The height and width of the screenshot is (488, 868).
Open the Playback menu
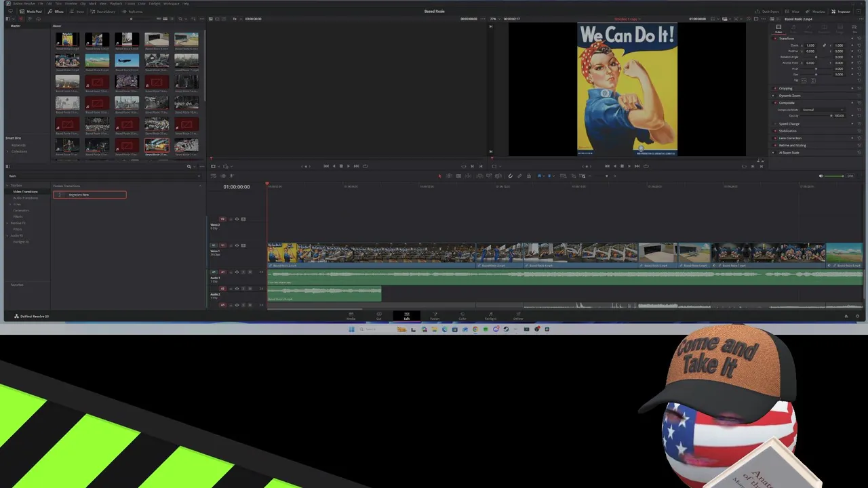[116, 3]
